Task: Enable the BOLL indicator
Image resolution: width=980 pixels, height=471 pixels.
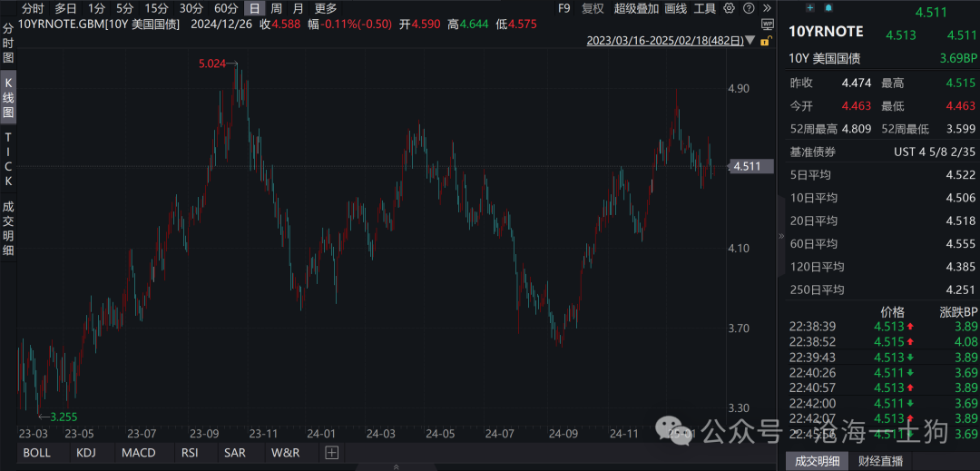Action: coord(37,452)
